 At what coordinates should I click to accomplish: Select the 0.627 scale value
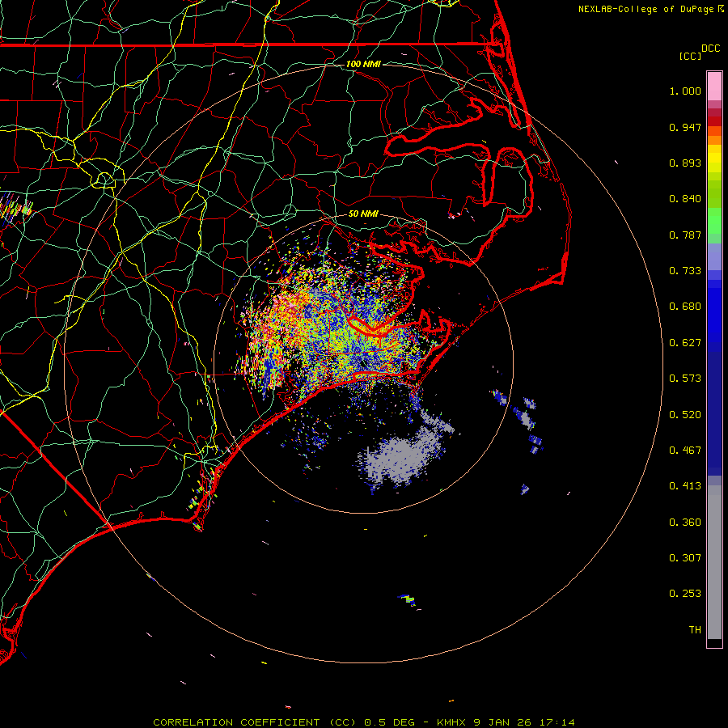pos(685,343)
